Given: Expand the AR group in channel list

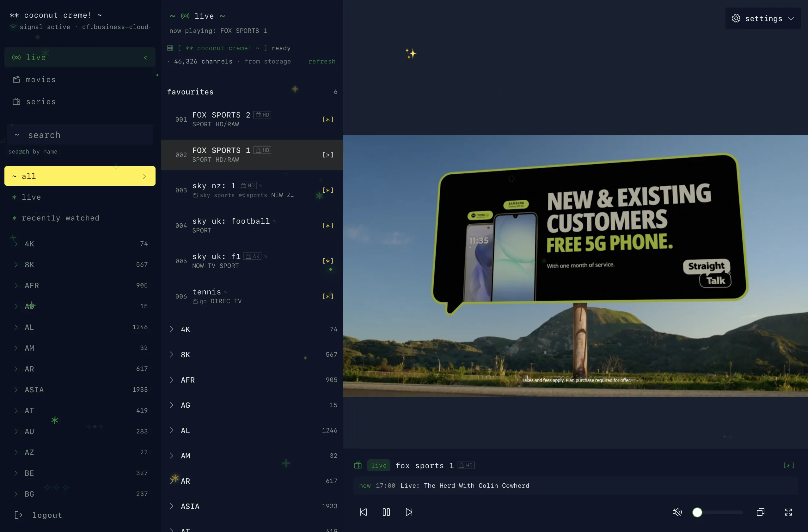Looking at the screenshot, I should pyautogui.click(x=252, y=481).
